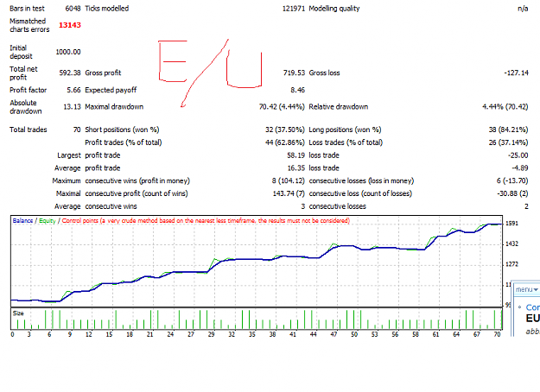Viewport: 540px width, 392px height.
Task: Click Absolute drawdown value 13.13
Action: [x=72, y=107]
